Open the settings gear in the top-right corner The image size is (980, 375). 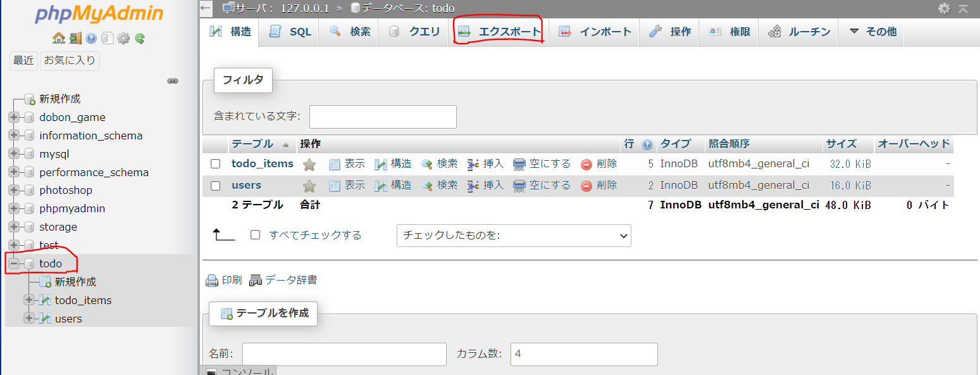[x=945, y=8]
